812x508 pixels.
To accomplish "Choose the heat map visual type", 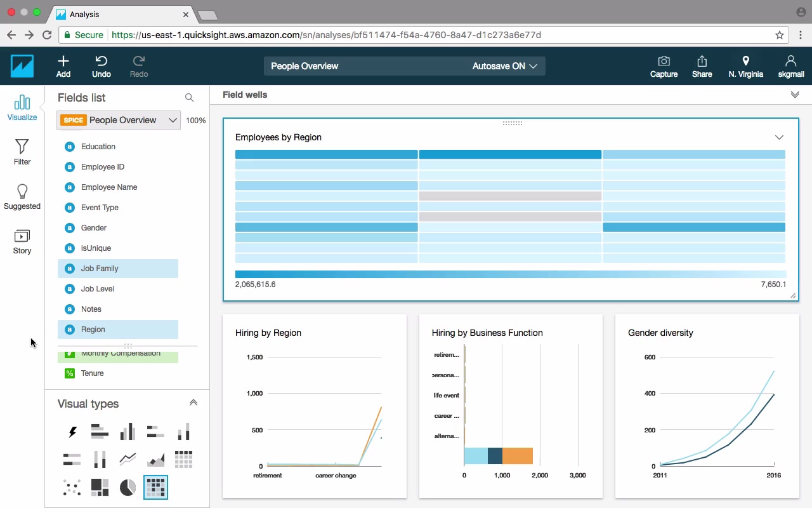I will [155, 487].
